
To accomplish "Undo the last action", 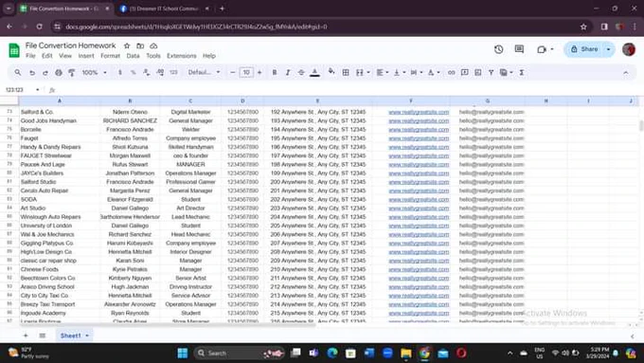I will [31, 72].
